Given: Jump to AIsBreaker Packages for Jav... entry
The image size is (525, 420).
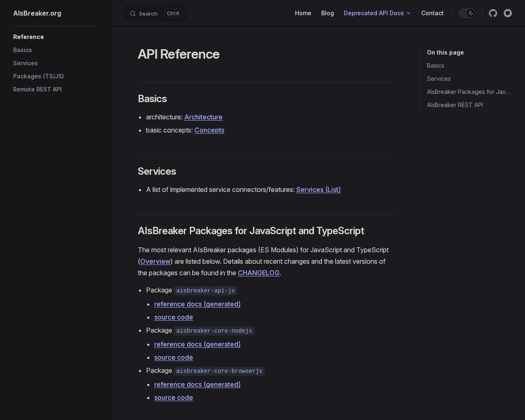Looking at the screenshot, I should click(x=468, y=92).
